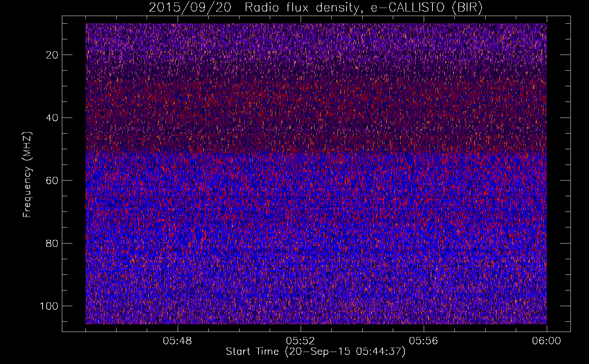Click the 05:52 time tick label
Image resolution: width=589 pixels, height=364 pixels.
pyautogui.click(x=300, y=341)
